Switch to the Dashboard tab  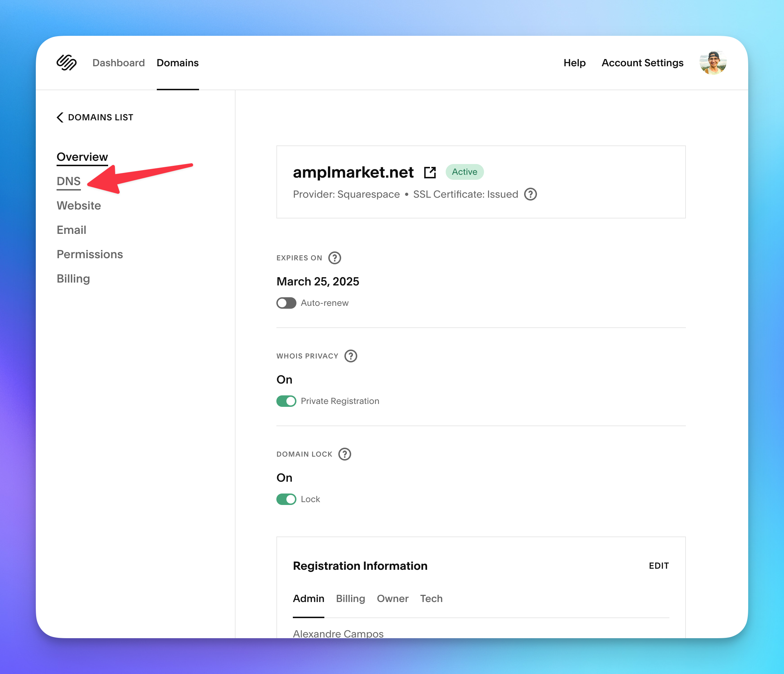coord(118,63)
